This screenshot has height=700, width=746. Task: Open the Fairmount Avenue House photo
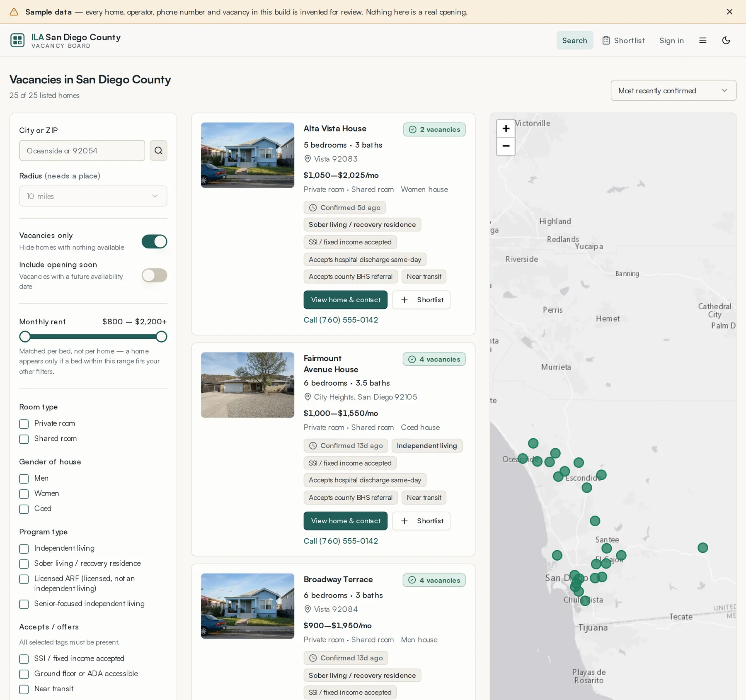[x=247, y=385]
